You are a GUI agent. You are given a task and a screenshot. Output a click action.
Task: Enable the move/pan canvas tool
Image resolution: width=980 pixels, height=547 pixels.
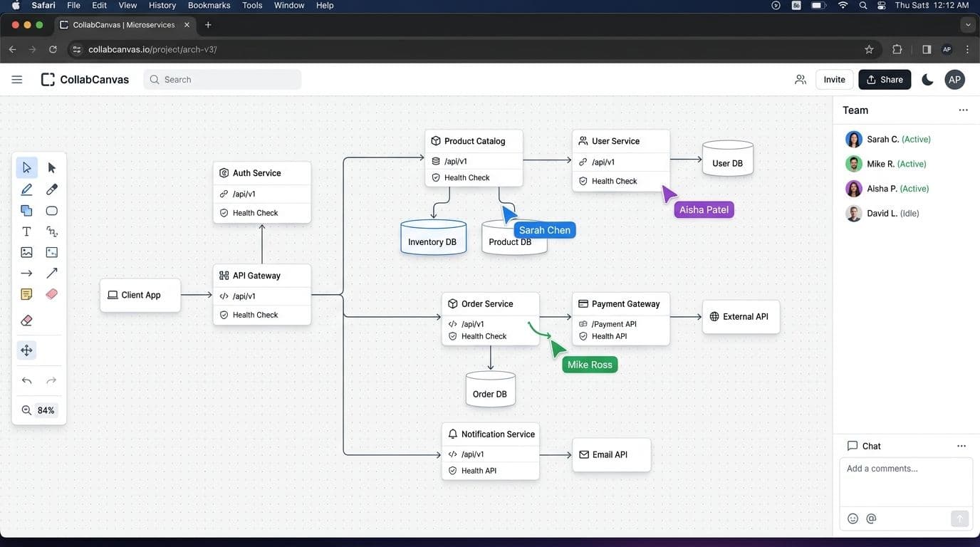click(x=26, y=350)
